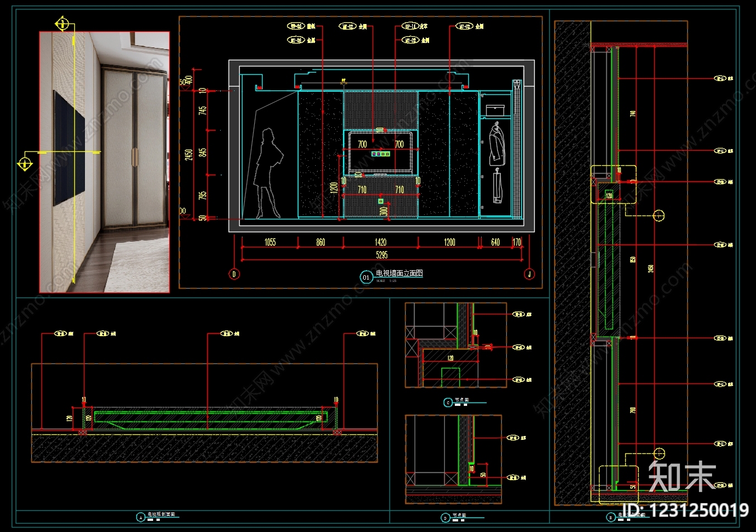Viewport: 756px width, 532px height.
Task: Select the vertical dimension '795'
Action: 203,195
